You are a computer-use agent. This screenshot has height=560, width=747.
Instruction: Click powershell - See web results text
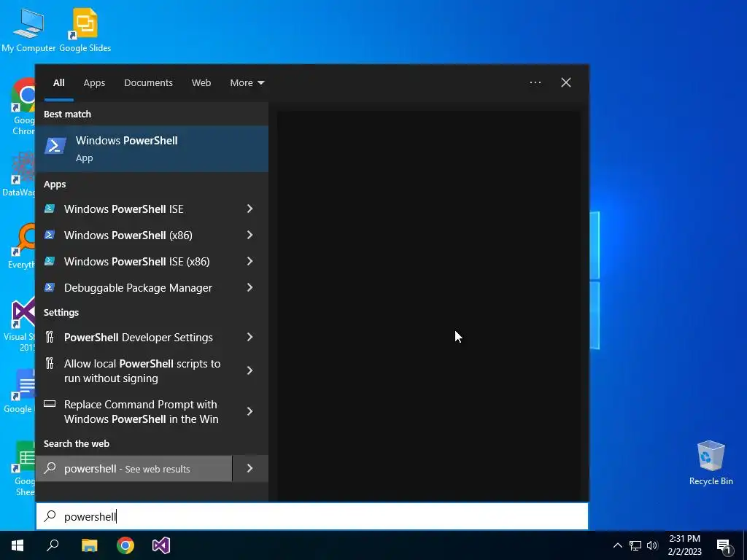[x=127, y=469]
